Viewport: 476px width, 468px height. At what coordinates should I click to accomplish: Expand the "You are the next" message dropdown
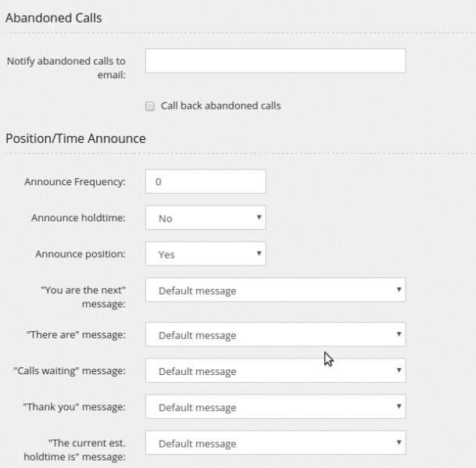coord(275,290)
